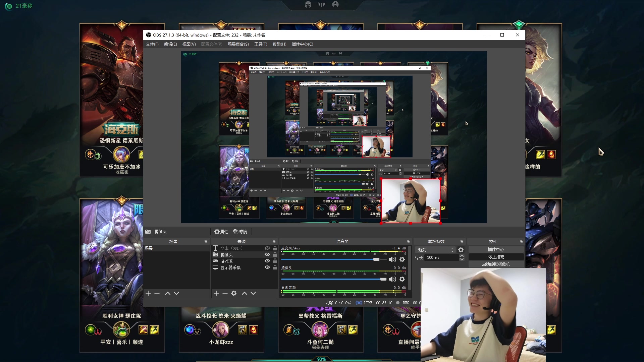Open the 插件中心(C) menu in menu bar
The width and height of the screenshot is (644, 362).
tap(302, 44)
